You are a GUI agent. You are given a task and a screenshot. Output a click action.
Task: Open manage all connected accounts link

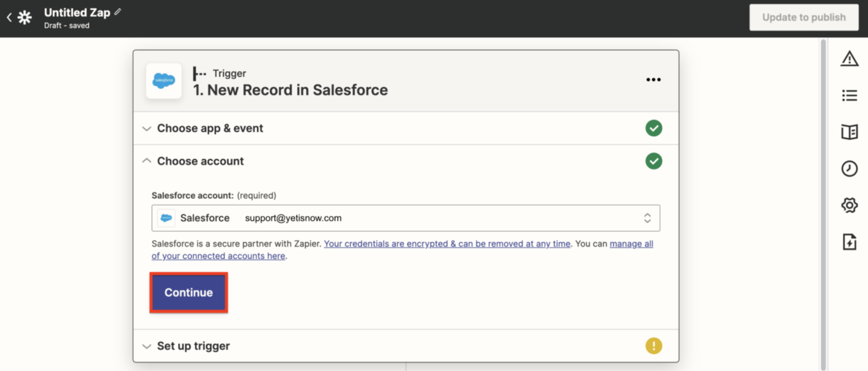pos(402,250)
